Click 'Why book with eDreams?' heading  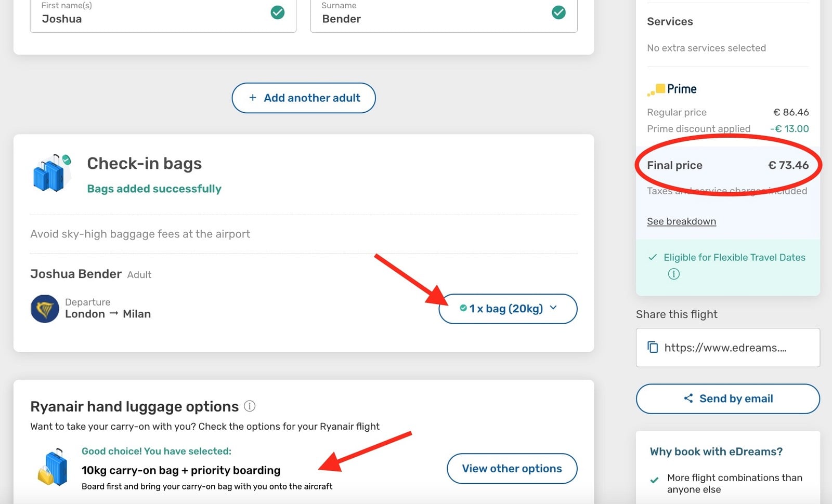pyautogui.click(x=716, y=452)
